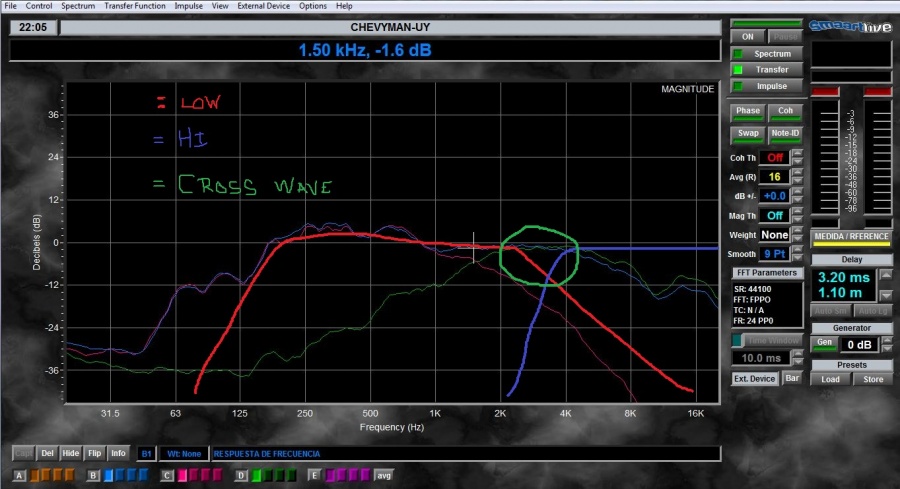The width and height of the screenshot is (900, 489).
Task: Enable the Gen signal generator
Action: tap(824, 342)
